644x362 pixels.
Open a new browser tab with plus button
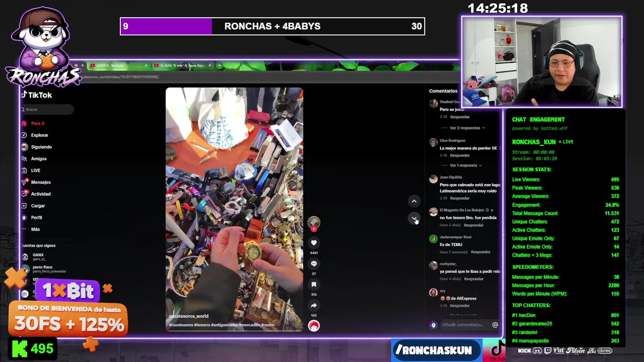[219, 65]
